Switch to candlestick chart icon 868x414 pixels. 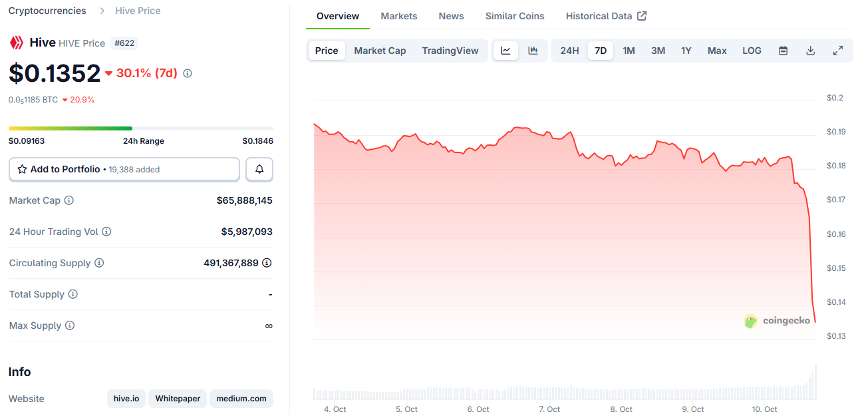[x=533, y=51]
